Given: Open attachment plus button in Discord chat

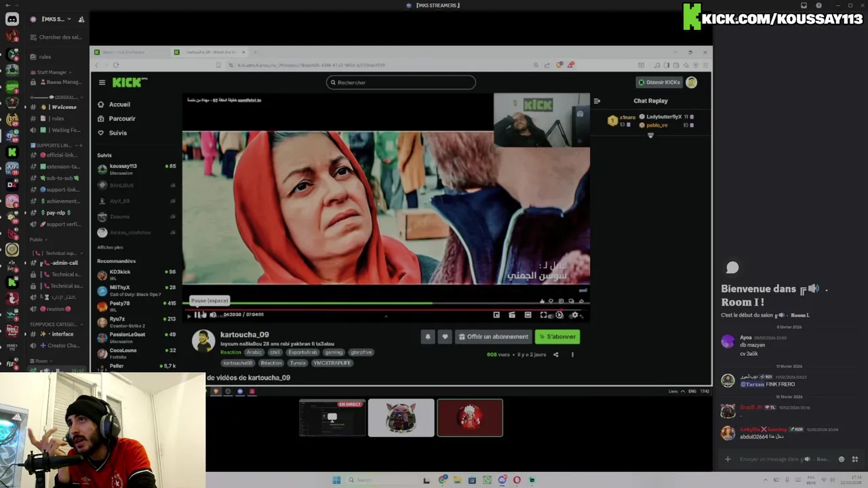Looking at the screenshot, I should (x=728, y=459).
